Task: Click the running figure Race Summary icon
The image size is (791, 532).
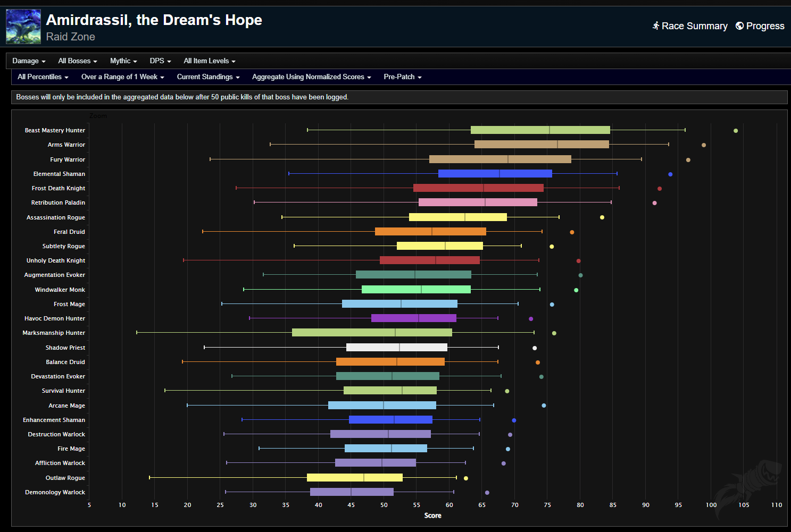Action: [x=656, y=26]
